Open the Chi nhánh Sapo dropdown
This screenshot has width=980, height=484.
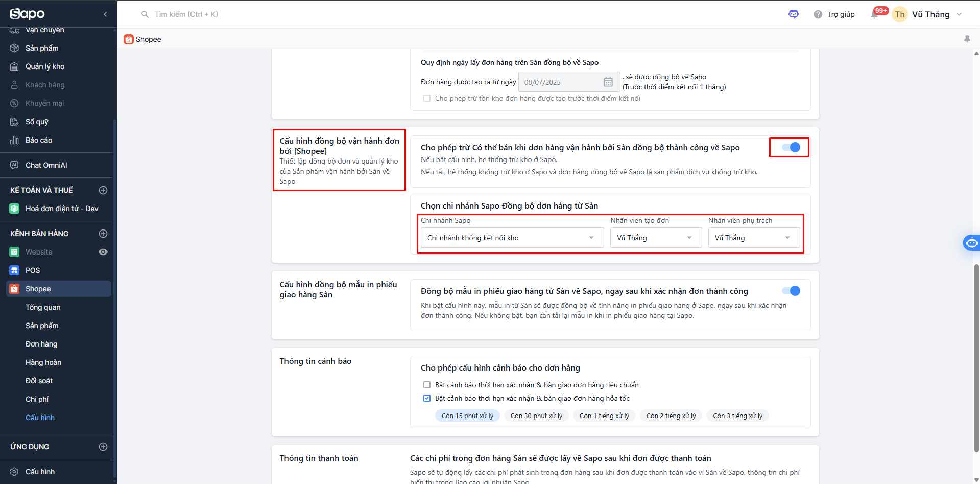pyautogui.click(x=512, y=238)
